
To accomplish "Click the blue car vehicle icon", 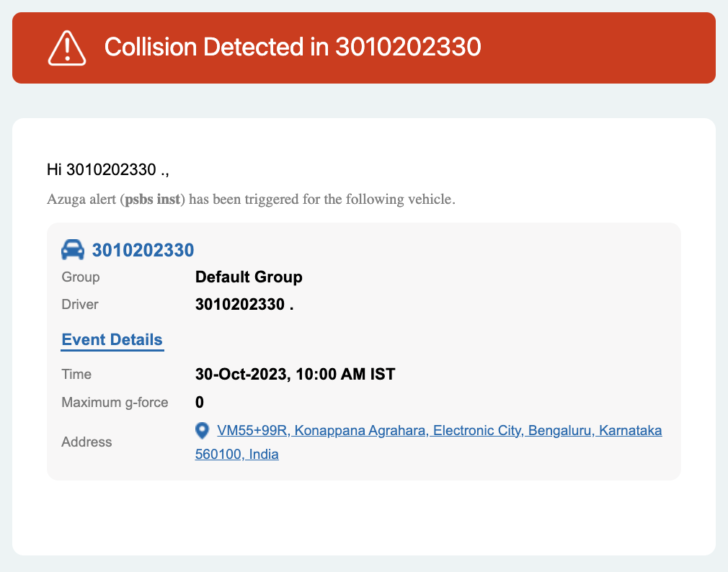I will (73, 249).
